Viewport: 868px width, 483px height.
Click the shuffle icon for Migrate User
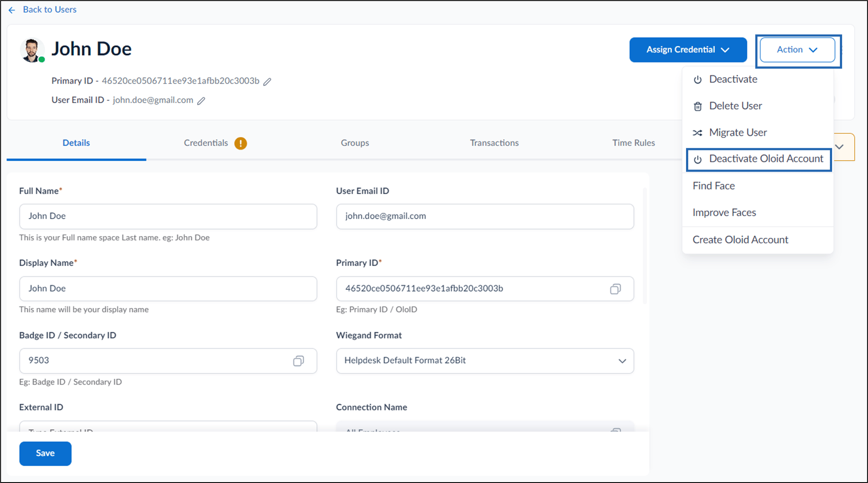point(698,133)
